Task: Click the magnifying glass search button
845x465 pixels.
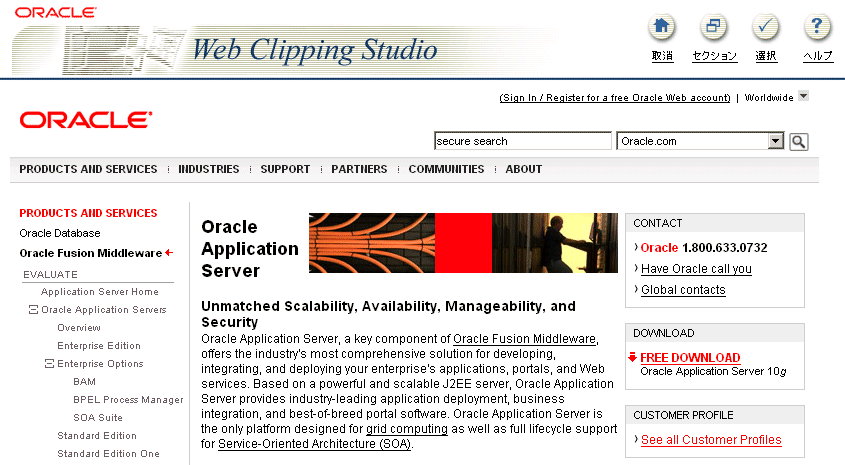Action: [799, 142]
